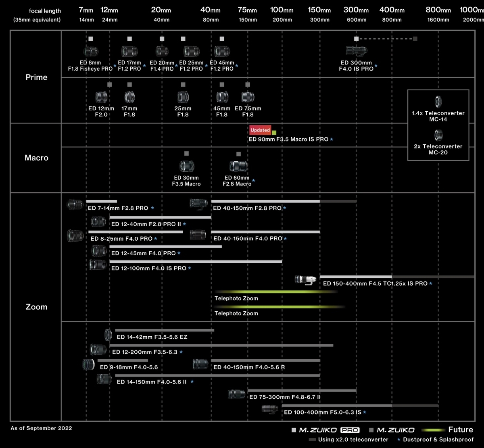
Task: Select the ED 9-18mm F4.0-5.6 lens image
Action: coord(89,365)
